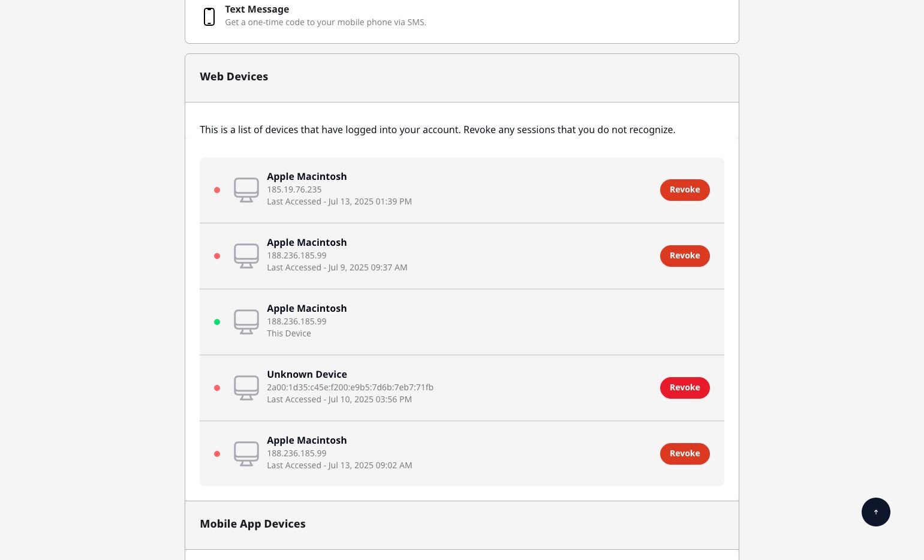Select the Text Message verification option
The height and width of the screenshot is (560, 924).
click(326, 16)
